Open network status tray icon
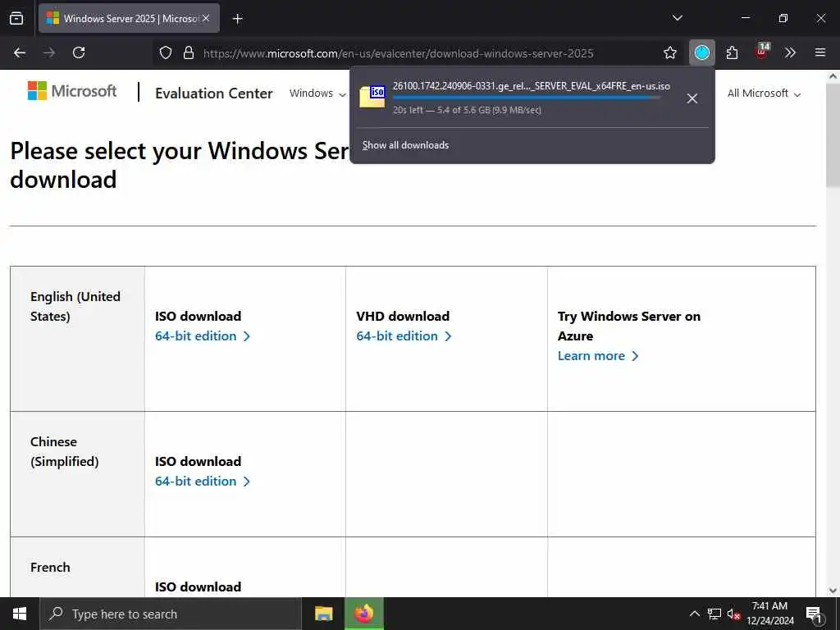The image size is (840, 630). tap(714, 614)
